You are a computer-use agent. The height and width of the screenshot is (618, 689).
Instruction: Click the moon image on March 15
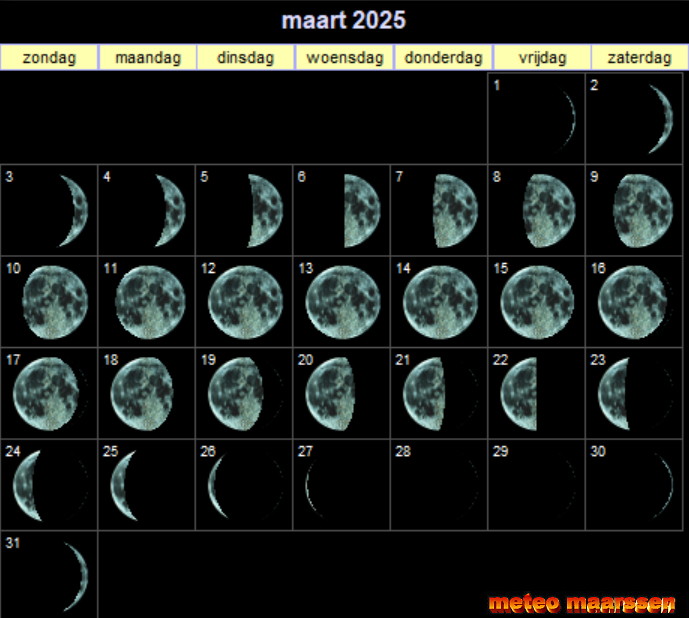point(538,302)
